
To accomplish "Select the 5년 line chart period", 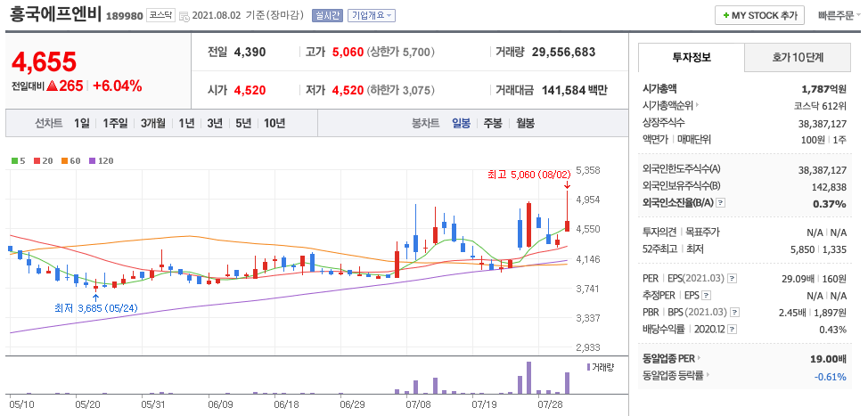I will [x=243, y=123].
